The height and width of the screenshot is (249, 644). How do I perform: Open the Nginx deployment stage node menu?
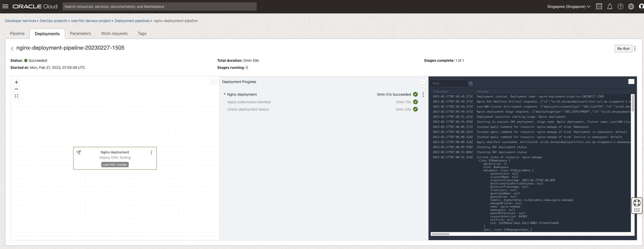152,152
